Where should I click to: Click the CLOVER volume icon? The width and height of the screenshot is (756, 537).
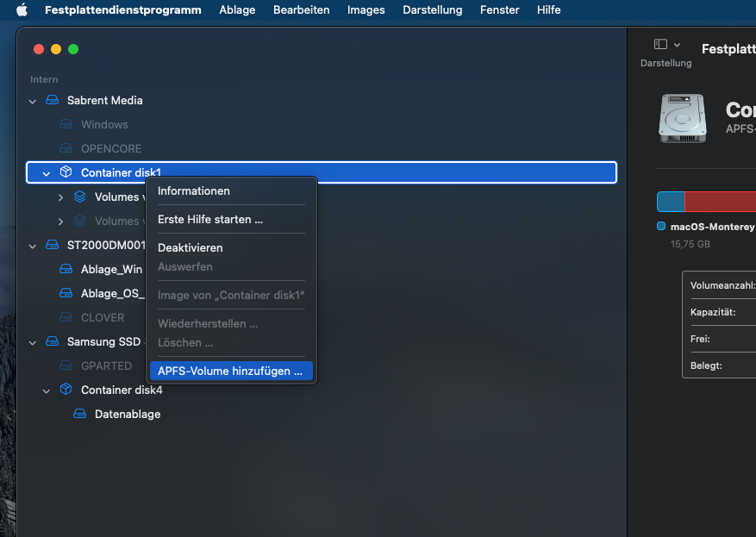tap(66, 317)
